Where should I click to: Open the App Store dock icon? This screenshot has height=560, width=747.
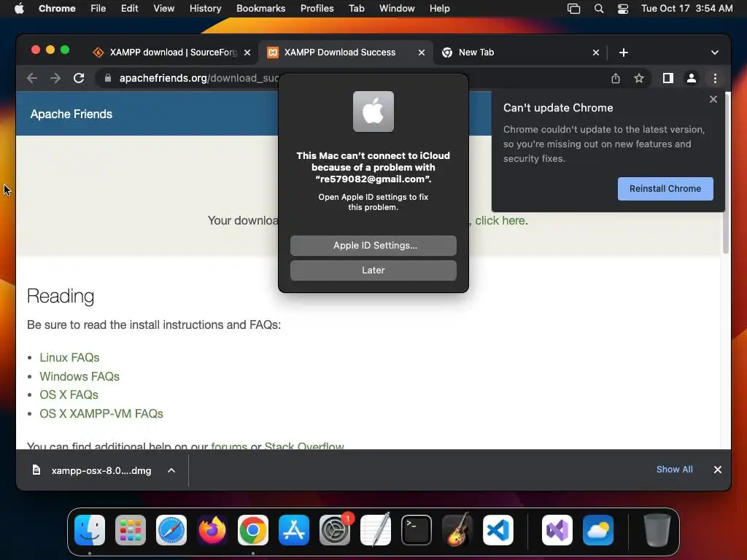294,530
